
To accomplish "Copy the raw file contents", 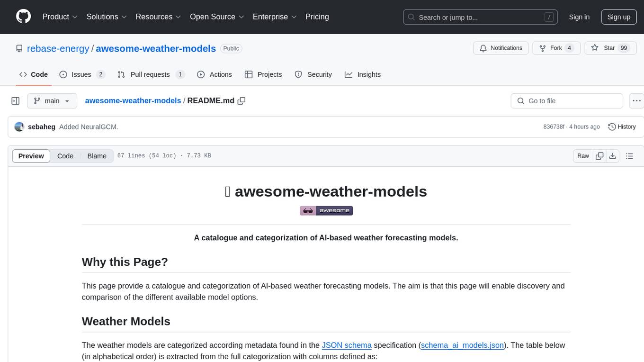I will 600,156.
